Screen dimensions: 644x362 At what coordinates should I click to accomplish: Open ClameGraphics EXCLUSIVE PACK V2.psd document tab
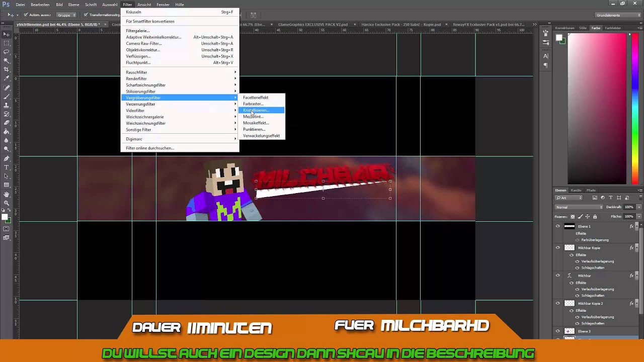pos(312,24)
